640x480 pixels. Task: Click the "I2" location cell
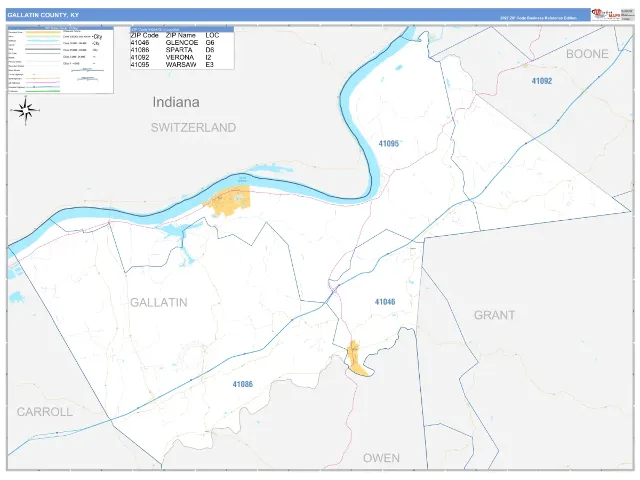209,58
